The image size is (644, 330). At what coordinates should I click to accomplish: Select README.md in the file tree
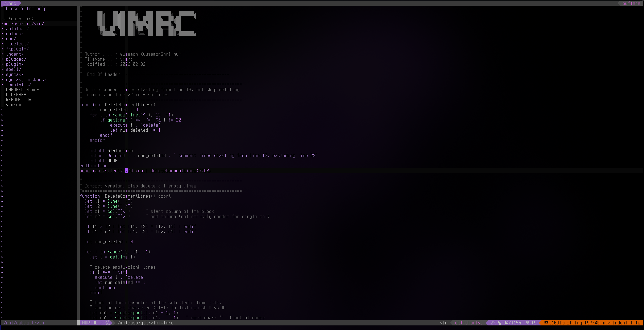[x=18, y=100]
